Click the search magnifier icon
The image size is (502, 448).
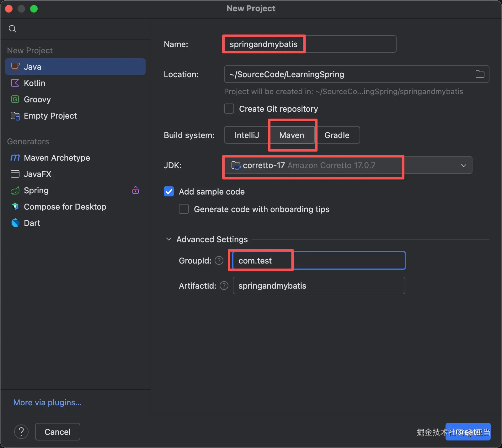(x=13, y=29)
